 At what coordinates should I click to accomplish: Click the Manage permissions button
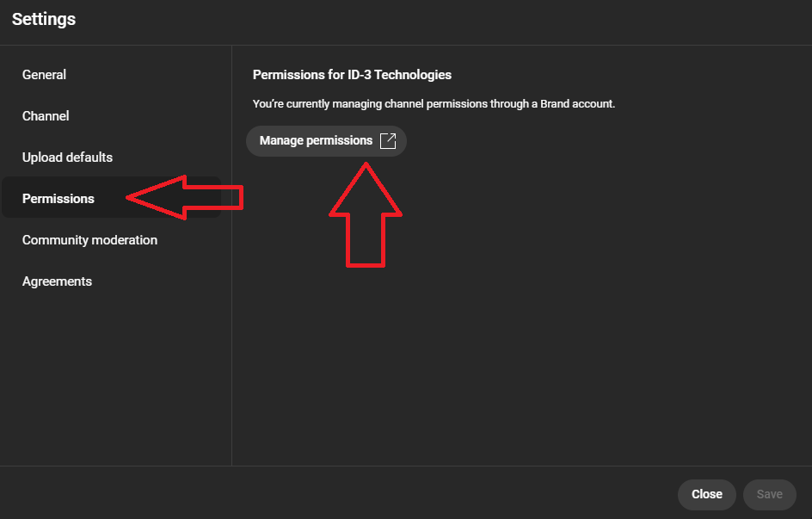[326, 141]
